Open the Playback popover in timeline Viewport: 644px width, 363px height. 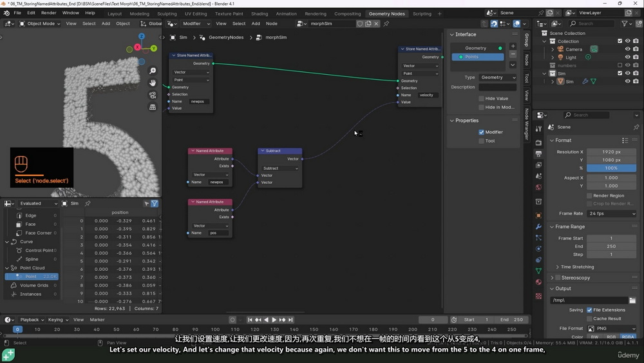click(x=32, y=320)
